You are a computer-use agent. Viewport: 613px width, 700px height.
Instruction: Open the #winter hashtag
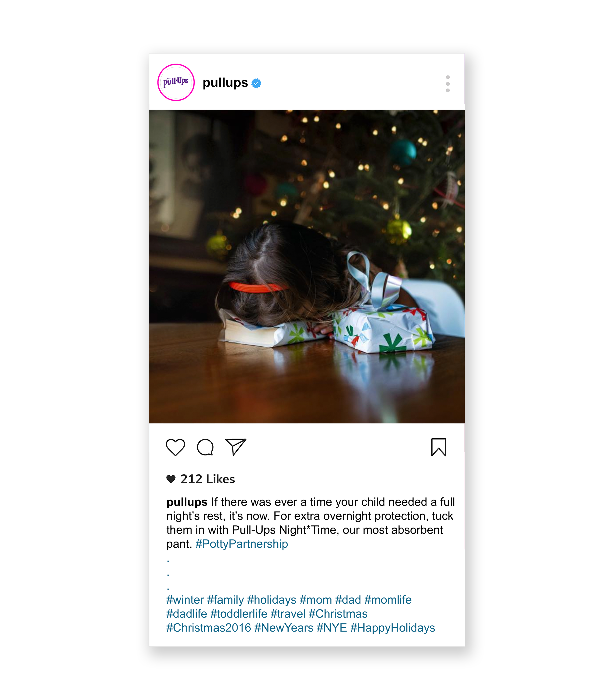185,600
